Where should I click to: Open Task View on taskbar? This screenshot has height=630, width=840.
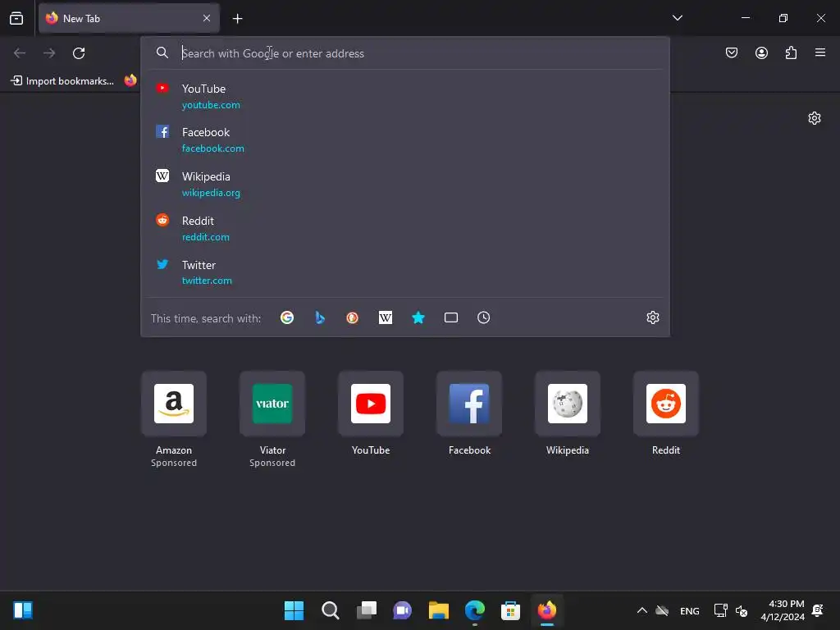pos(367,610)
